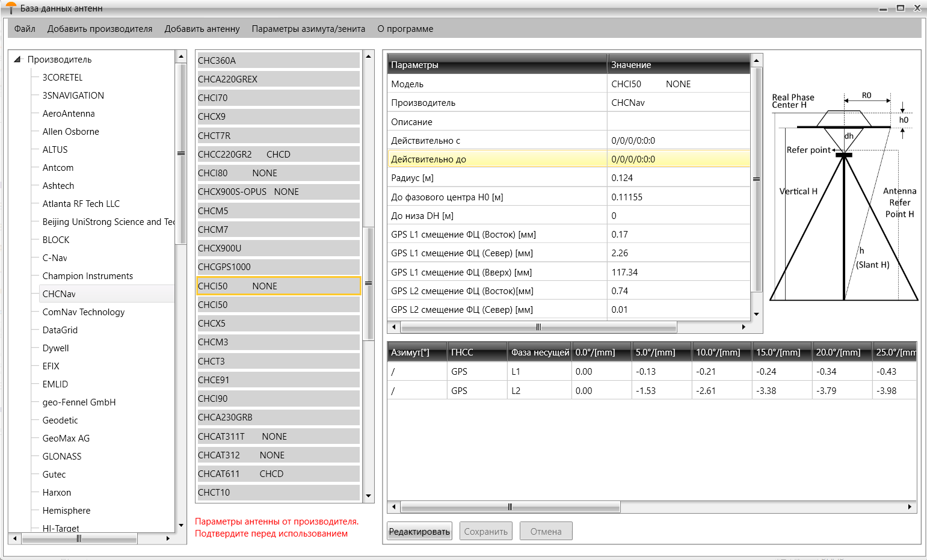This screenshot has height=560, width=927.
Task: Click the Азимут[°] column header
Action: [417, 352]
